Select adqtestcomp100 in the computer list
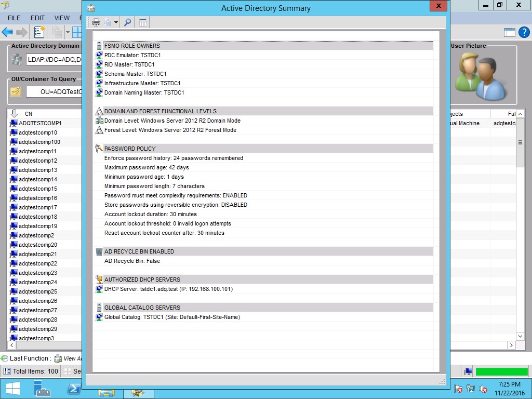Image resolution: width=532 pixels, height=399 pixels. tap(39, 142)
